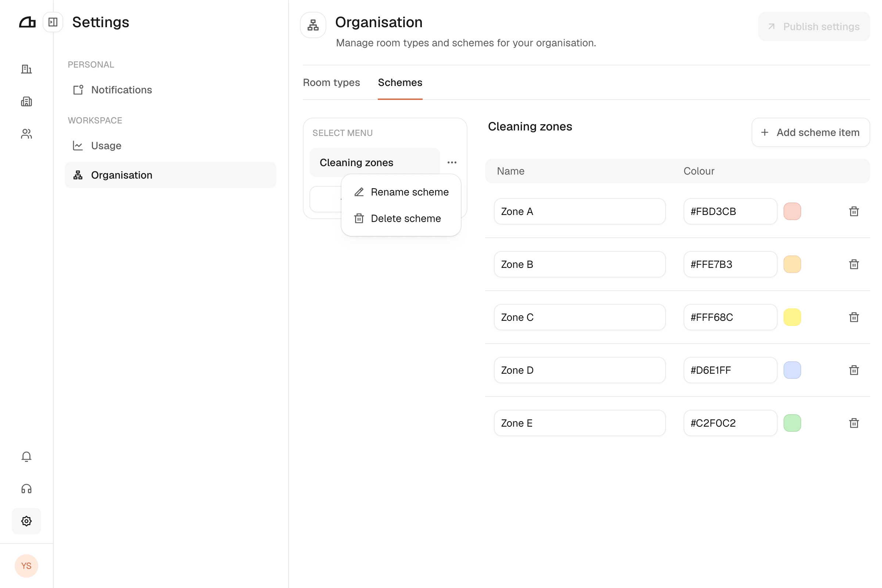Viewport: 882px width, 588px height.
Task: Open the Zone C yellow colour swatch
Action: [792, 317]
